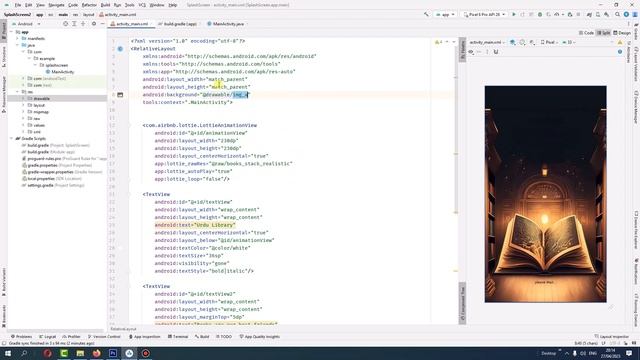The width and height of the screenshot is (640, 360).
Task: Open Search Everywhere magnifier in top toolbar
Action: [x=618, y=14]
